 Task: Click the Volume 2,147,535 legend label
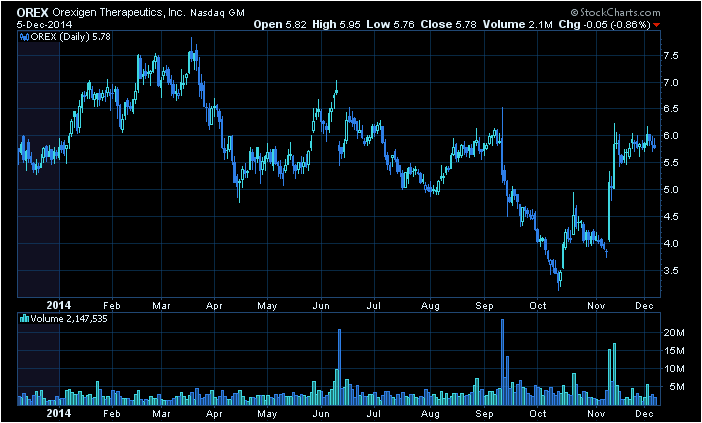click(x=69, y=319)
